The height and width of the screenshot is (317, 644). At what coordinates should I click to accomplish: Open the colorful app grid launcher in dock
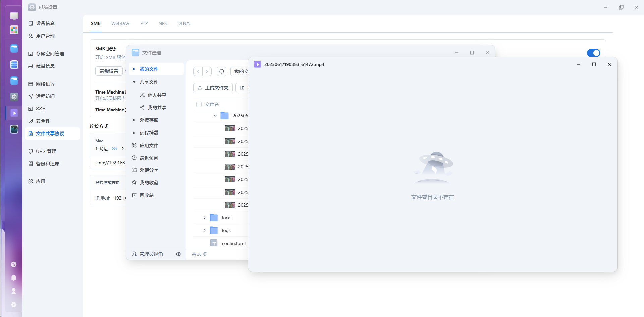coord(14,30)
